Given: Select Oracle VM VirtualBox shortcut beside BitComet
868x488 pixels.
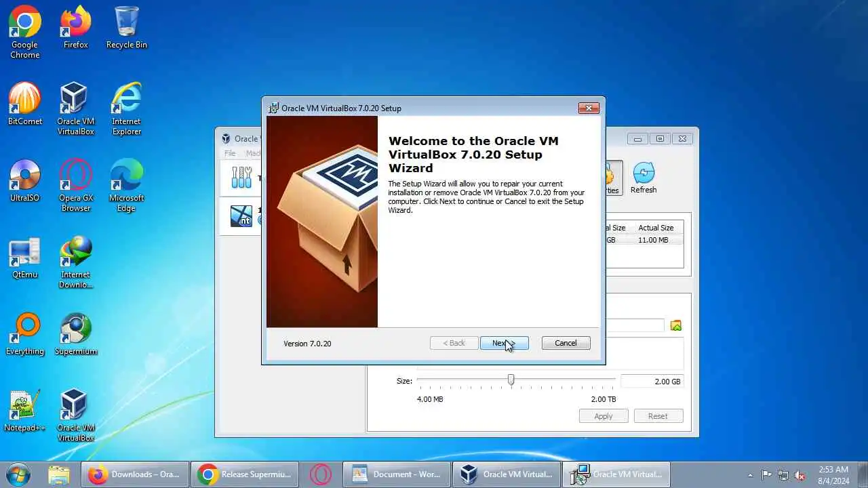Looking at the screenshot, I should tap(75, 109).
